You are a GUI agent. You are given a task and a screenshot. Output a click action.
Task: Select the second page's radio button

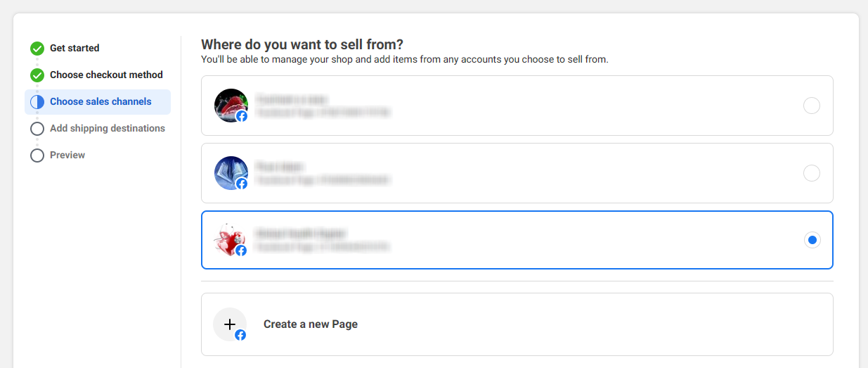[x=812, y=173]
